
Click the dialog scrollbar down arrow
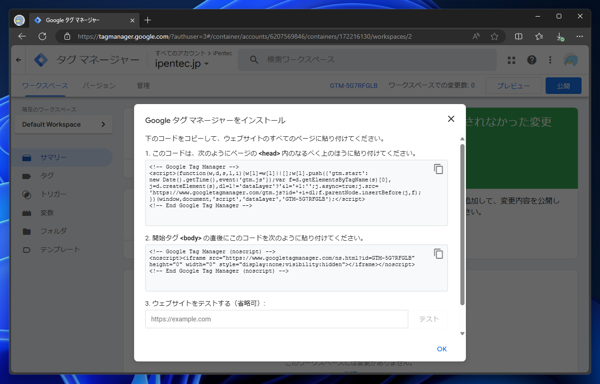point(462,334)
